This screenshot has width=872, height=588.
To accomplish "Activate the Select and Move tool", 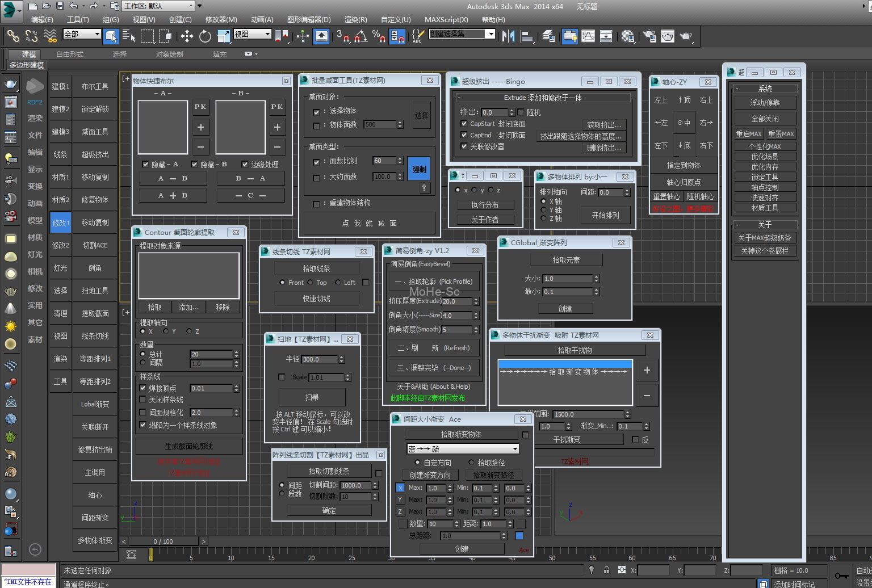I will (x=187, y=36).
